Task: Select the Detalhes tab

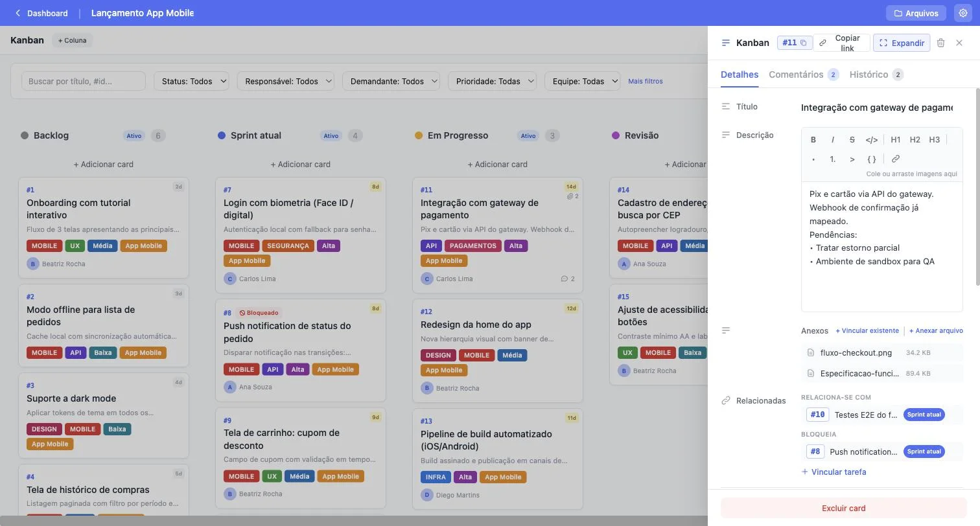Action: pos(740,74)
